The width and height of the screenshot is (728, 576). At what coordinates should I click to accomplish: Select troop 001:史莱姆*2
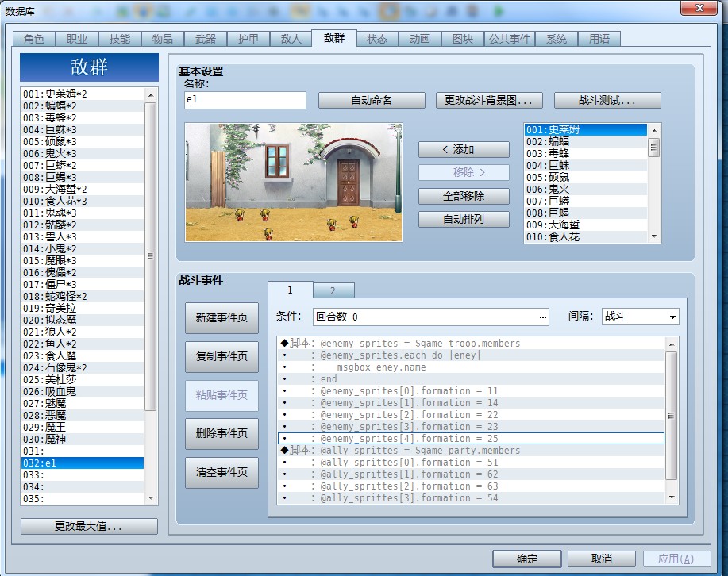tap(83, 94)
